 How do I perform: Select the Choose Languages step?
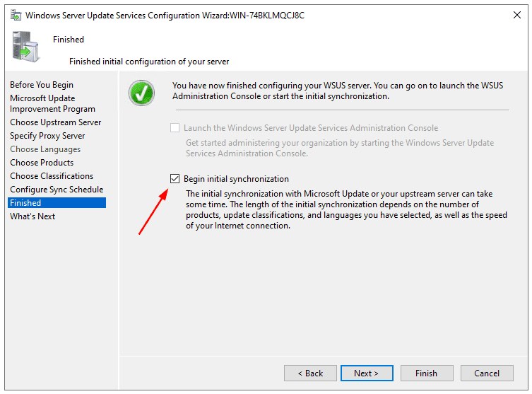45,149
